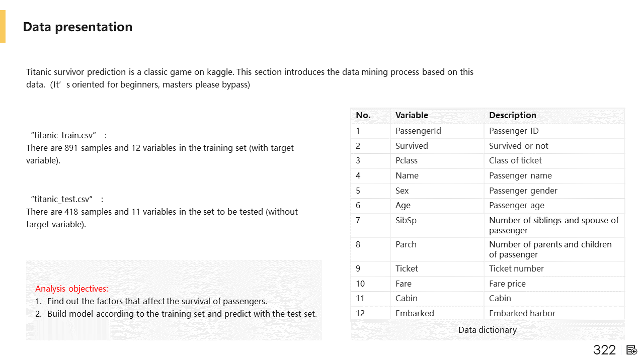
Task: Click the "Find out the factors" objective line
Action: (x=156, y=302)
